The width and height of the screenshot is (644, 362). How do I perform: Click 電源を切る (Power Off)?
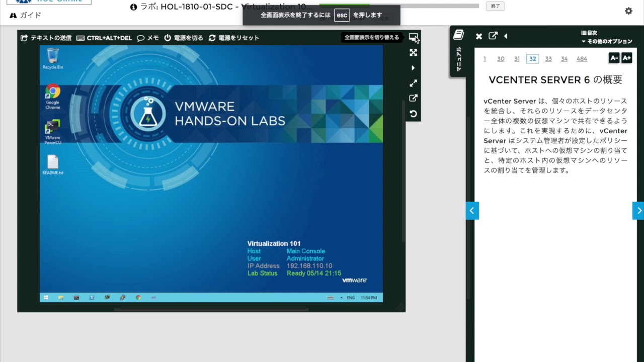click(184, 38)
